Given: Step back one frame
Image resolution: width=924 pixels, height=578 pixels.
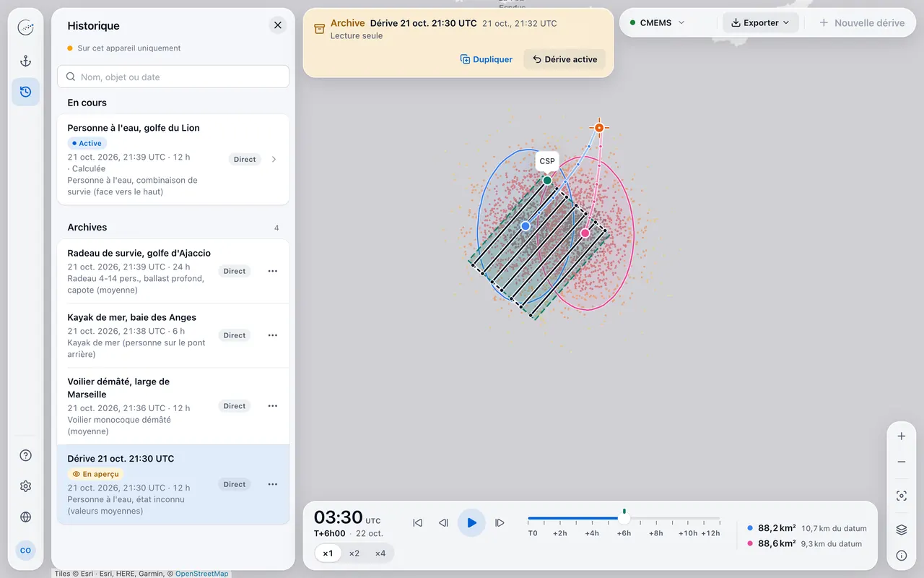Looking at the screenshot, I should click(443, 522).
